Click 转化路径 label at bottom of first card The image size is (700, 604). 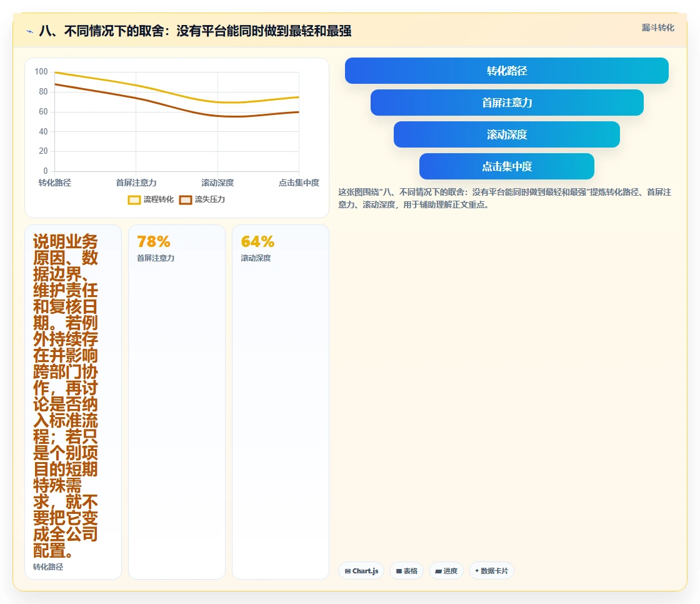[47, 566]
